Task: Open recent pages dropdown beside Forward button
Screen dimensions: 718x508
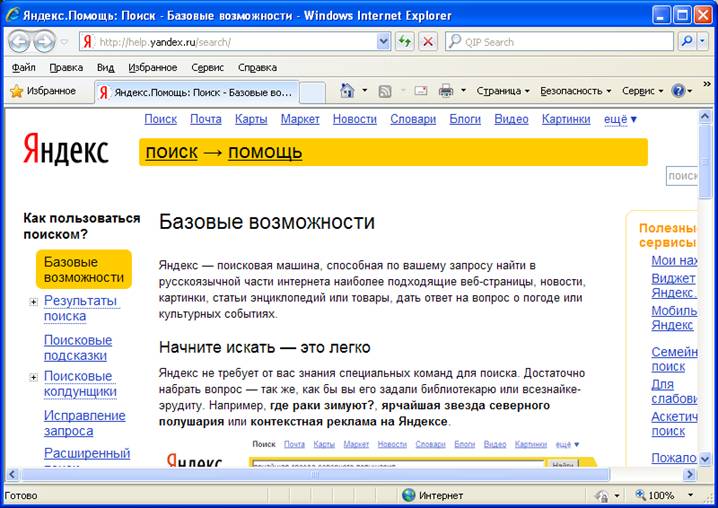Action: 64,43
